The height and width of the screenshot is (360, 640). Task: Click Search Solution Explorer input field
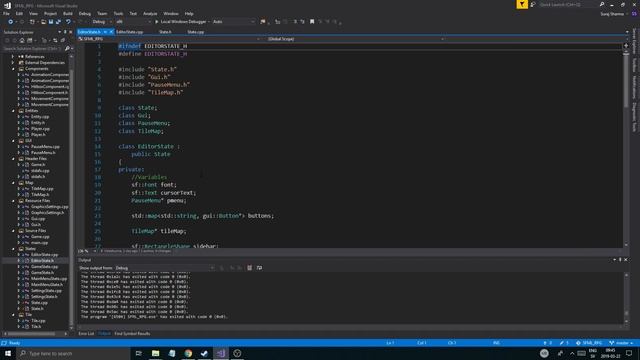pyautogui.click(x=33, y=49)
